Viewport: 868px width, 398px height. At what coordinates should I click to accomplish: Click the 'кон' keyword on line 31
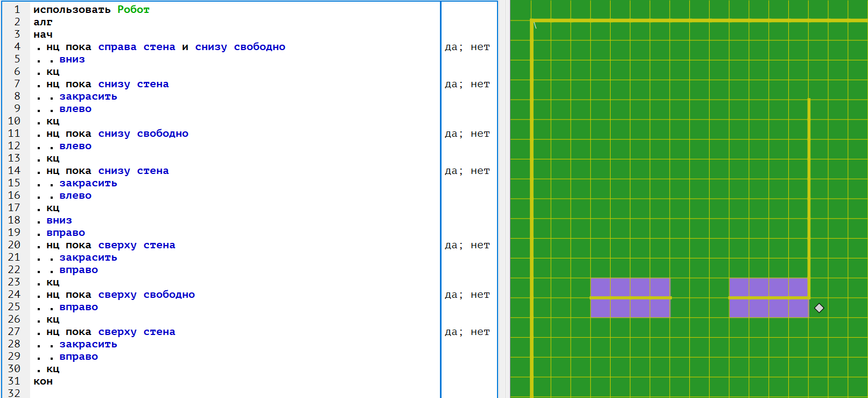pyautogui.click(x=43, y=381)
